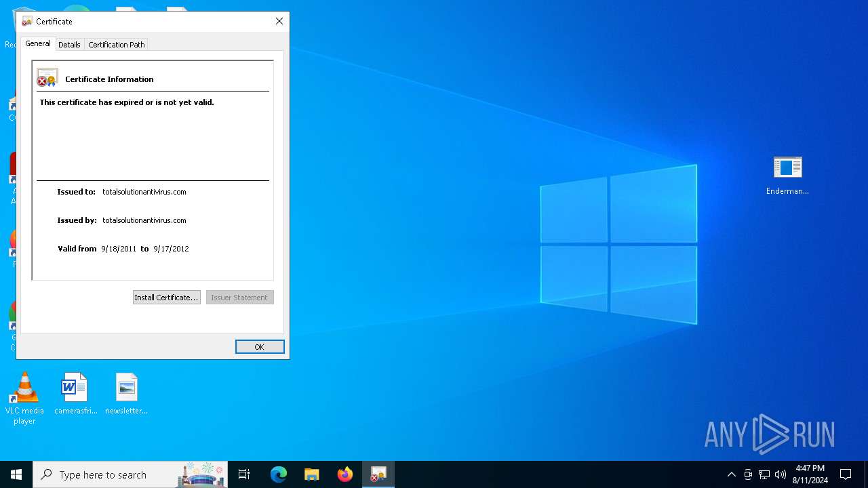Launch Firefox from the taskbar
868x488 pixels.
point(344,474)
